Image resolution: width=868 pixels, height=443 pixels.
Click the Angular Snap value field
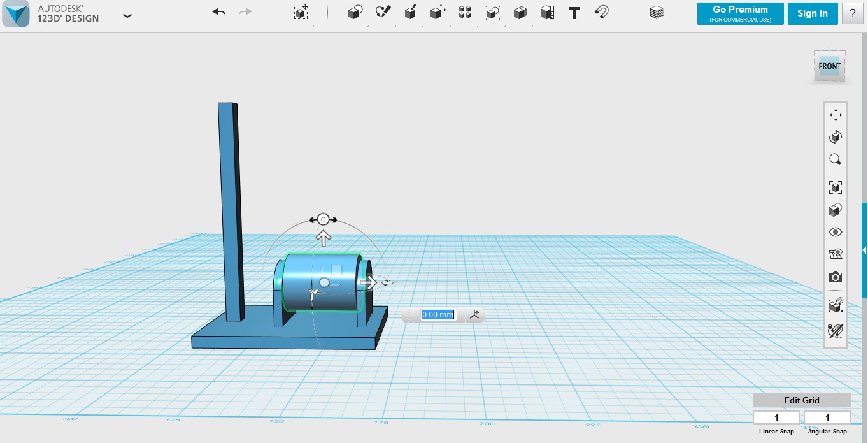coord(827,418)
